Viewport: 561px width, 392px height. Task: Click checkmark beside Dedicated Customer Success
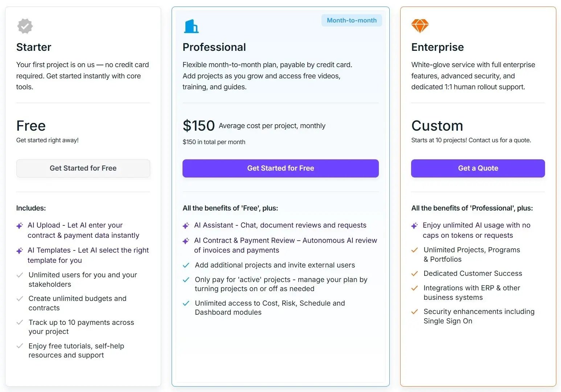(x=414, y=274)
